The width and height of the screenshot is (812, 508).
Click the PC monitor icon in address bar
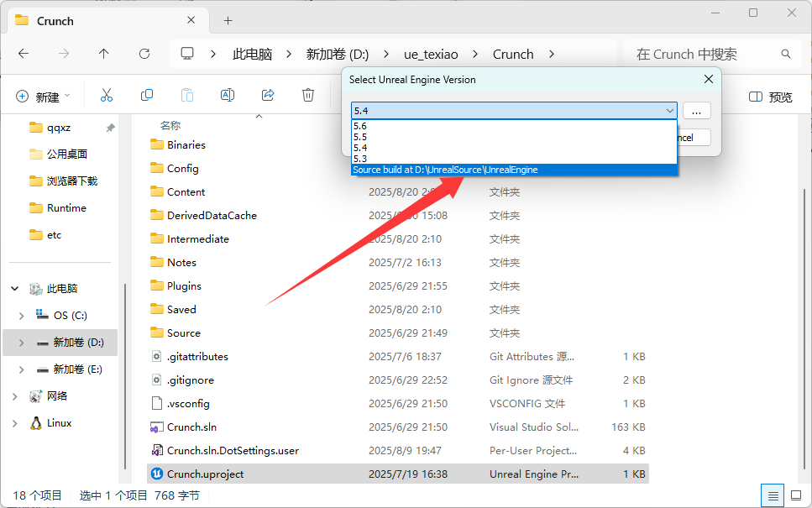point(187,54)
